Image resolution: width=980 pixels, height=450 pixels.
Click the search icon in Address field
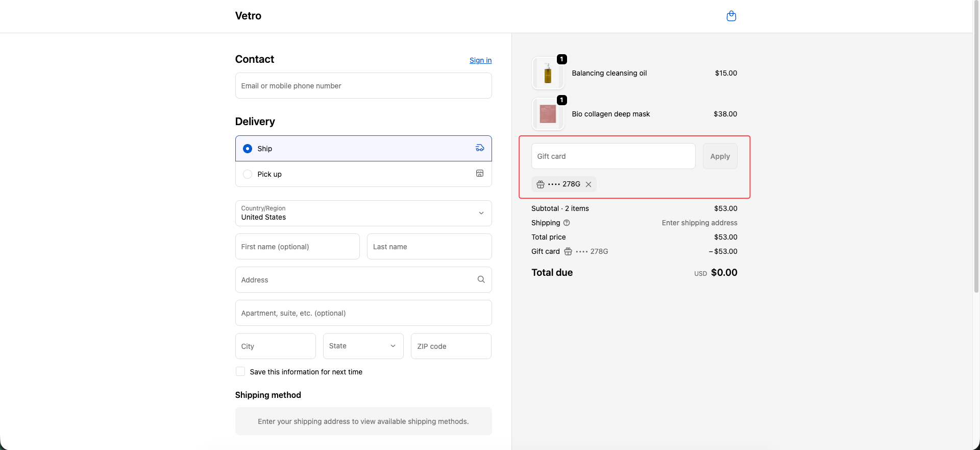(x=480, y=279)
